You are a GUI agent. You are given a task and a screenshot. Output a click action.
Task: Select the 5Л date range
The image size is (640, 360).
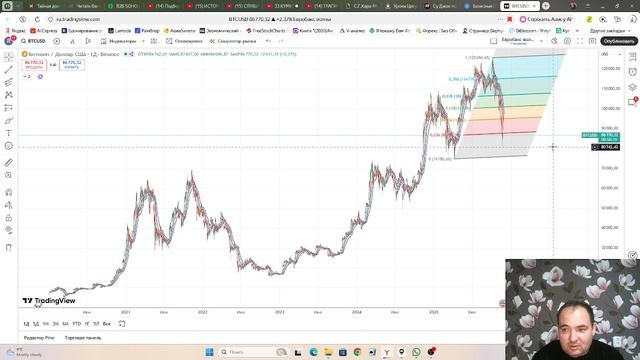tap(96, 324)
